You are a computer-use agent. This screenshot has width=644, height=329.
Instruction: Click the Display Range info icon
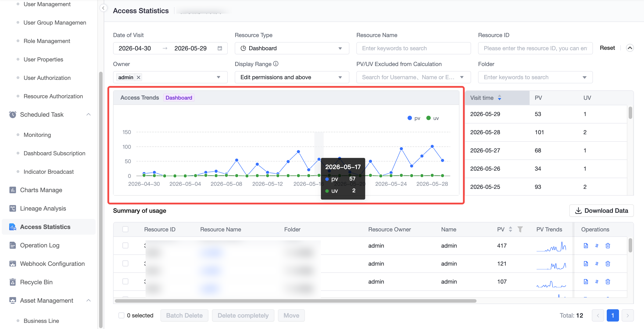point(276,64)
